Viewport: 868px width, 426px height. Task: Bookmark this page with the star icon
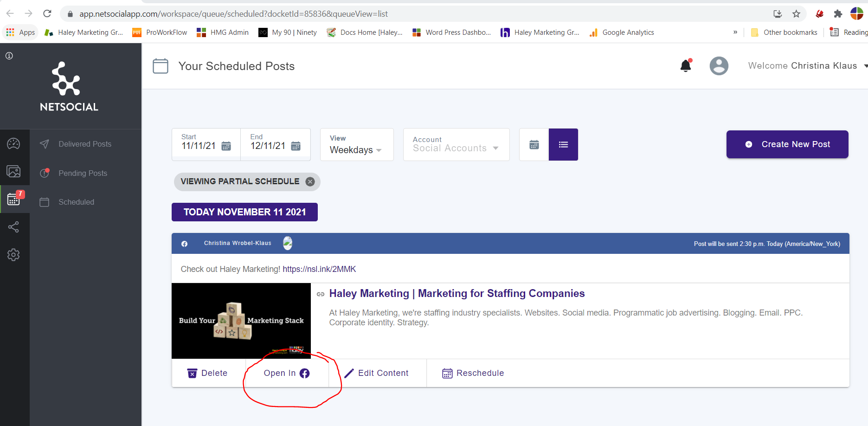click(x=796, y=14)
